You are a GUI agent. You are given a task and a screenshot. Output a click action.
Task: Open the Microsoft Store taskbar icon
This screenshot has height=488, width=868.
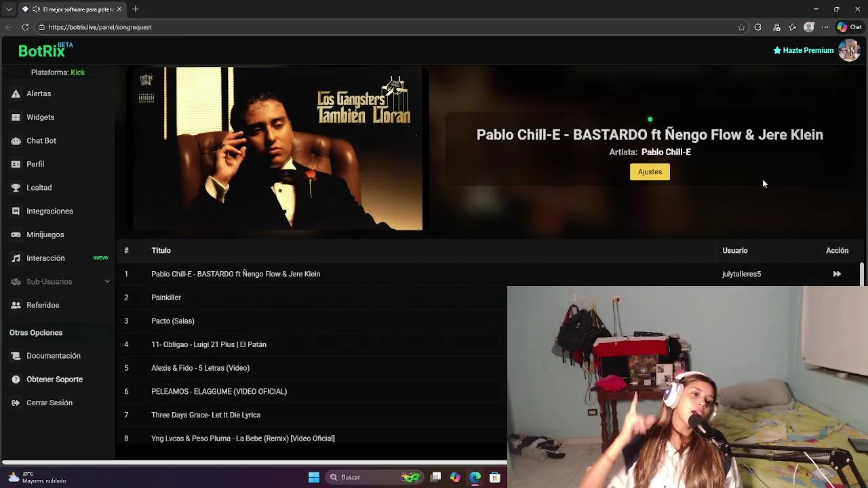point(495,477)
